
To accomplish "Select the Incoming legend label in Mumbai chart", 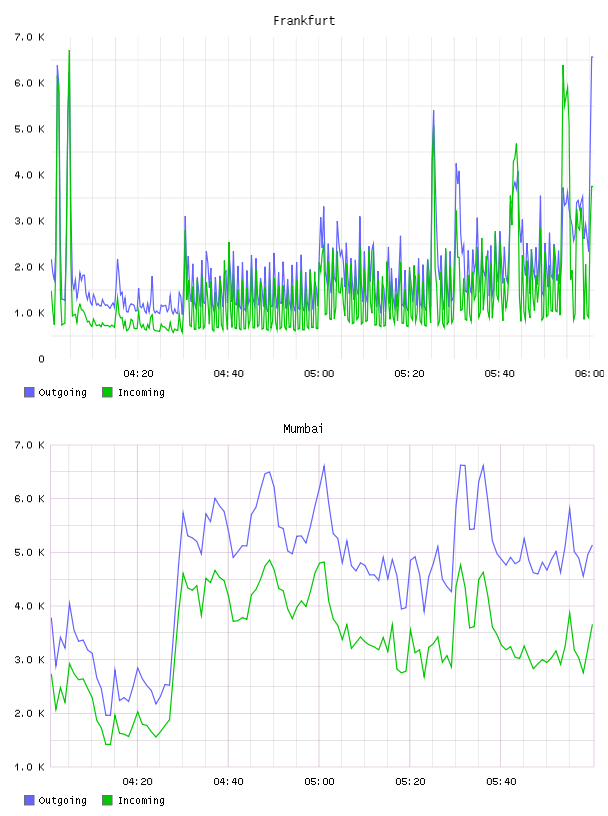I will (x=141, y=800).
